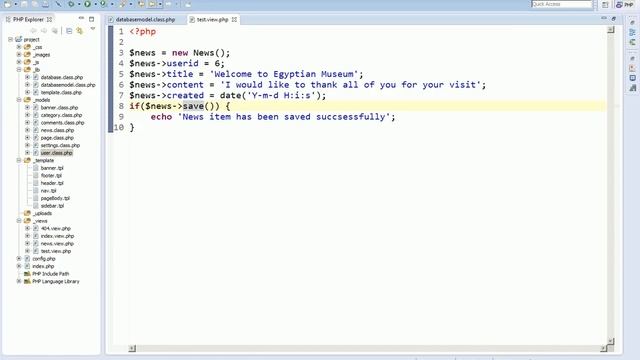Select footer.tpl template file
The height and width of the screenshot is (360, 640).
(51, 176)
